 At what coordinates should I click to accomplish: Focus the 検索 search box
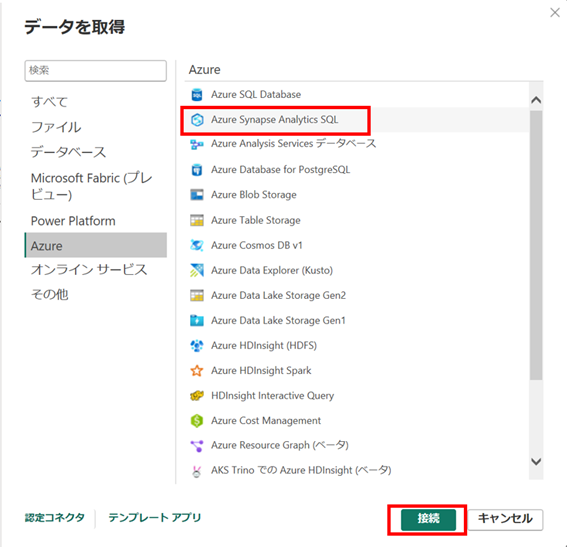tap(95, 71)
